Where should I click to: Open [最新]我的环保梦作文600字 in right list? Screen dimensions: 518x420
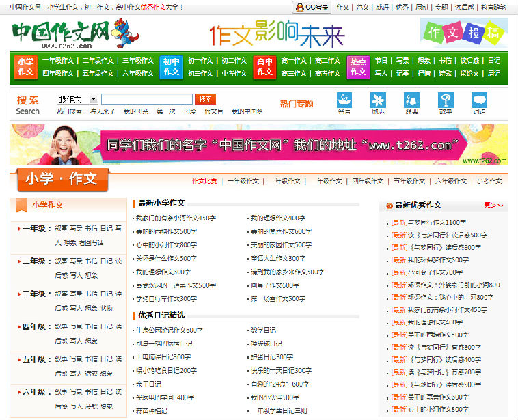click(430, 260)
